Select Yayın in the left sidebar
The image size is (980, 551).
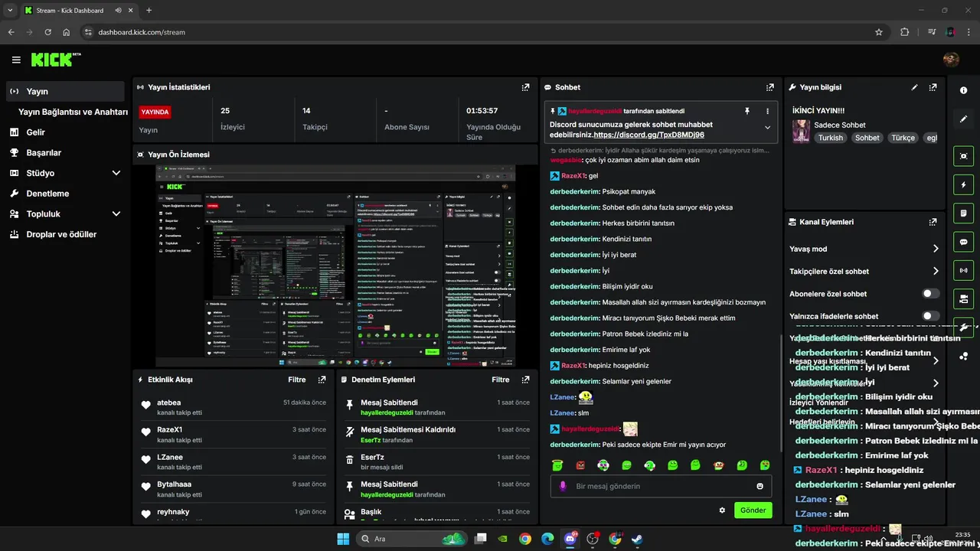65,91
